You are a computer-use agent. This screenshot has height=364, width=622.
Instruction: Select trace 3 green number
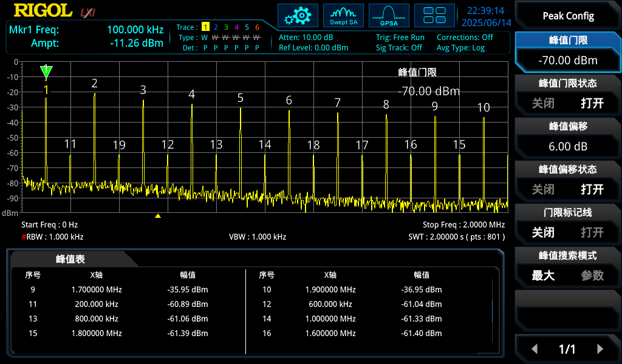[226, 27]
